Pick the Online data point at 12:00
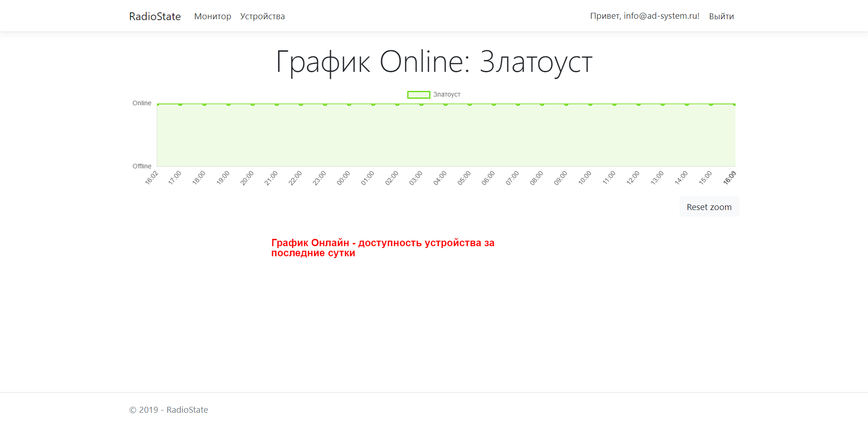The width and height of the screenshot is (868, 426). point(639,104)
